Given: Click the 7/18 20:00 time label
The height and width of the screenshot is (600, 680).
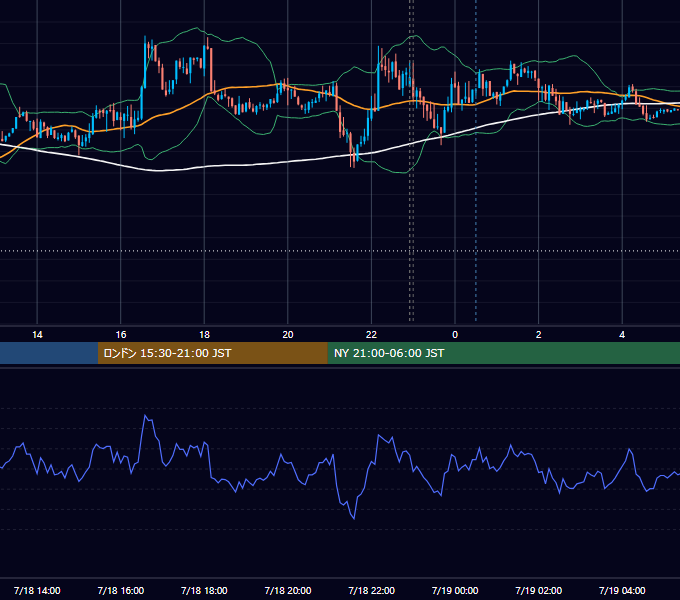Looking at the screenshot, I should (288, 590).
